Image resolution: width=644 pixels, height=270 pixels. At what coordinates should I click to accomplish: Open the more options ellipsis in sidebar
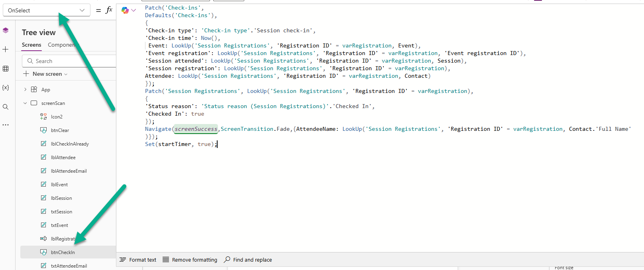coord(6,125)
